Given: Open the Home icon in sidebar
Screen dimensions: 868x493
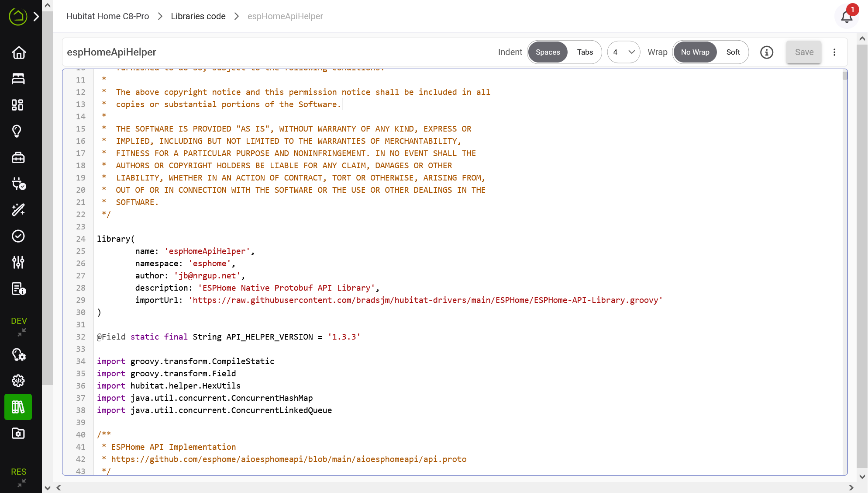Looking at the screenshot, I should [x=18, y=52].
